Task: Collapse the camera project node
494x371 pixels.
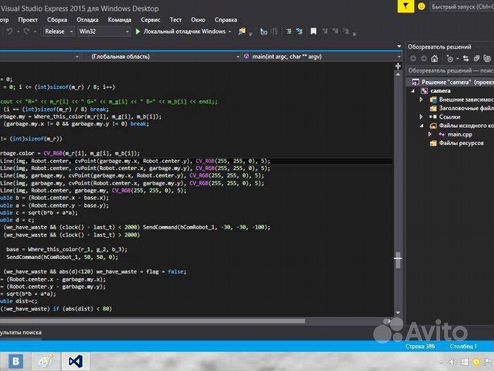Action: (x=413, y=91)
